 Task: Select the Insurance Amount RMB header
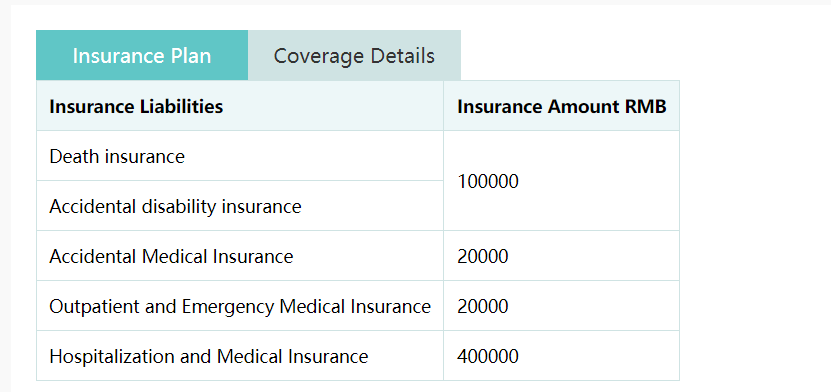click(x=561, y=106)
